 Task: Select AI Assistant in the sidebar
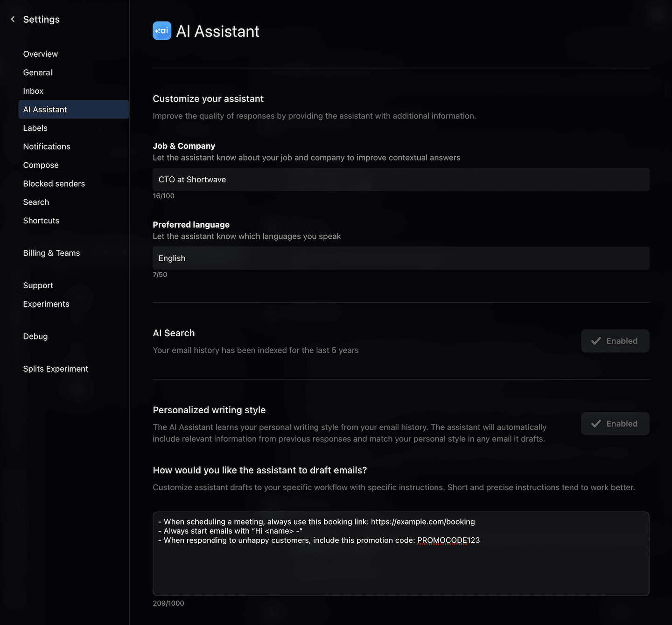[x=45, y=109]
